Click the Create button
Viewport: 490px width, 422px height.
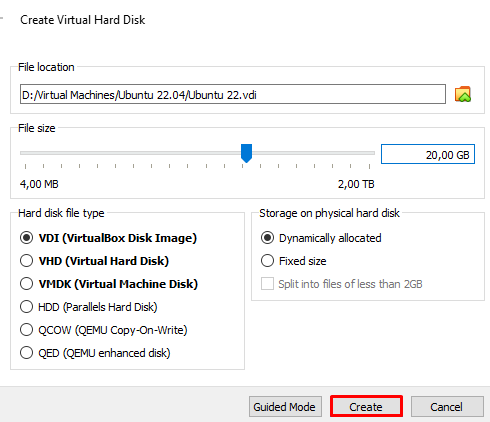[366, 406]
